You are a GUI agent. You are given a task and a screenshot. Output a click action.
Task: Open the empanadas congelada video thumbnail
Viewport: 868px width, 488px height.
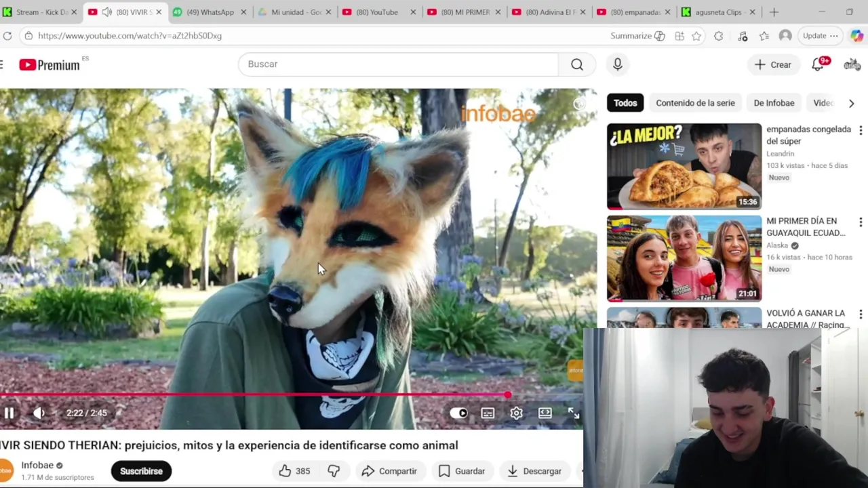point(684,166)
